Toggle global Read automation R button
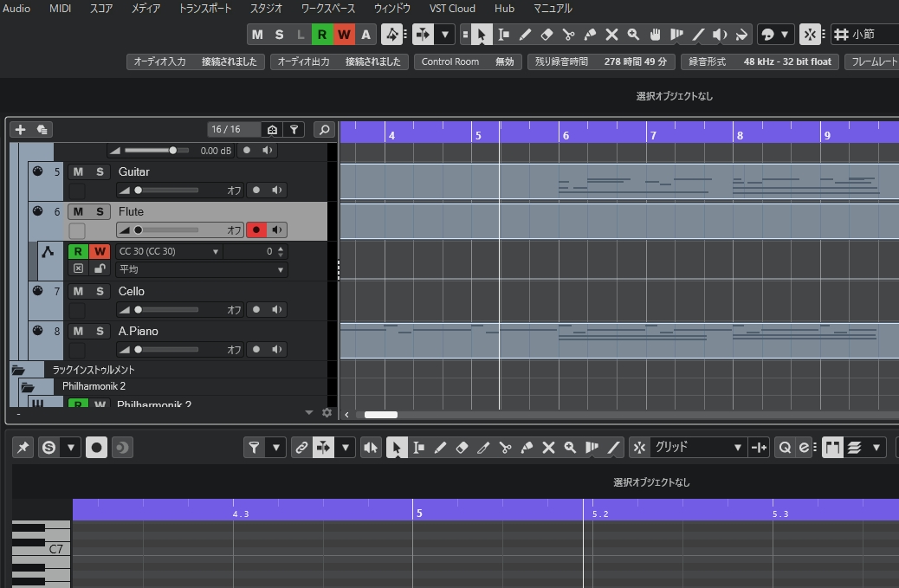Image resolution: width=899 pixels, height=588 pixels. (322, 35)
